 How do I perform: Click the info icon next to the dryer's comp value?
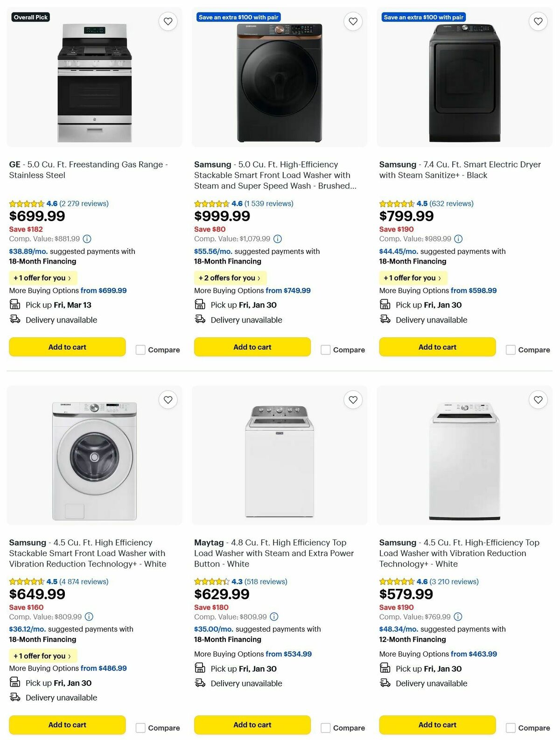point(458,239)
